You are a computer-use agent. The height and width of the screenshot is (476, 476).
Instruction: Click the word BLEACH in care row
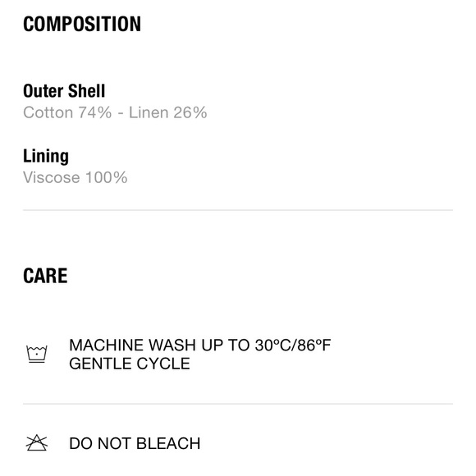point(168,443)
